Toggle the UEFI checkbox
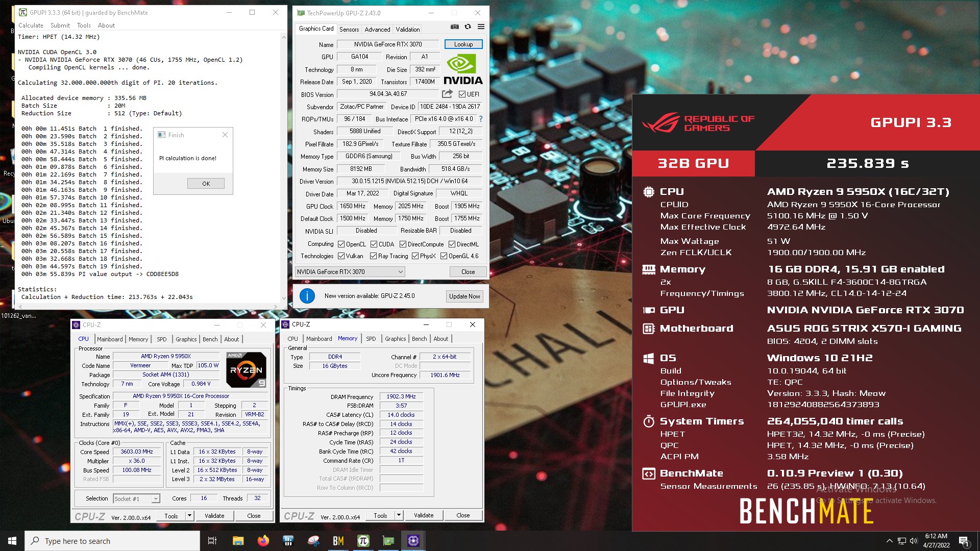This screenshot has width=980, height=551. point(462,94)
